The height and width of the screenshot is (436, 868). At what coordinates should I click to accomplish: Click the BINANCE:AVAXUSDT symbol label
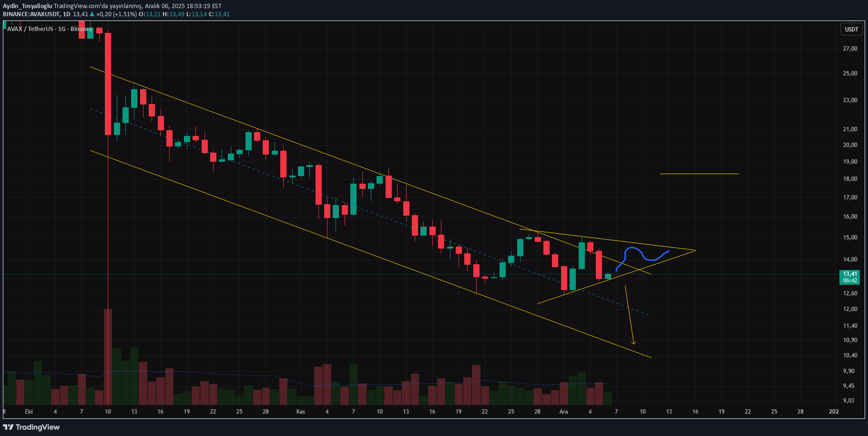click(x=31, y=14)
